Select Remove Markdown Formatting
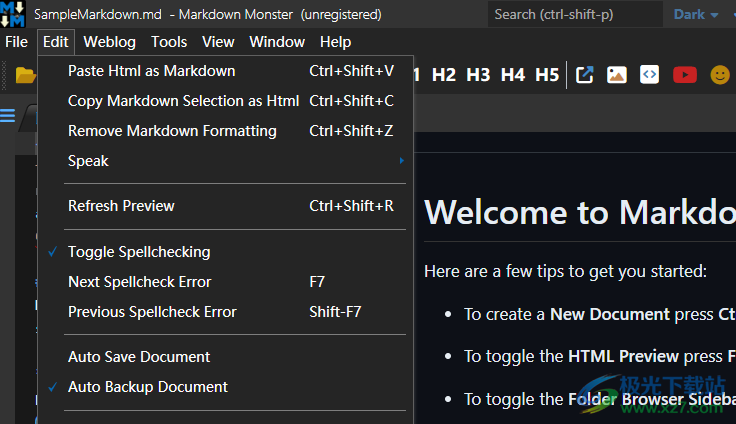The height and width of the screenshot is (424, 736). click(x=226, y=131)
